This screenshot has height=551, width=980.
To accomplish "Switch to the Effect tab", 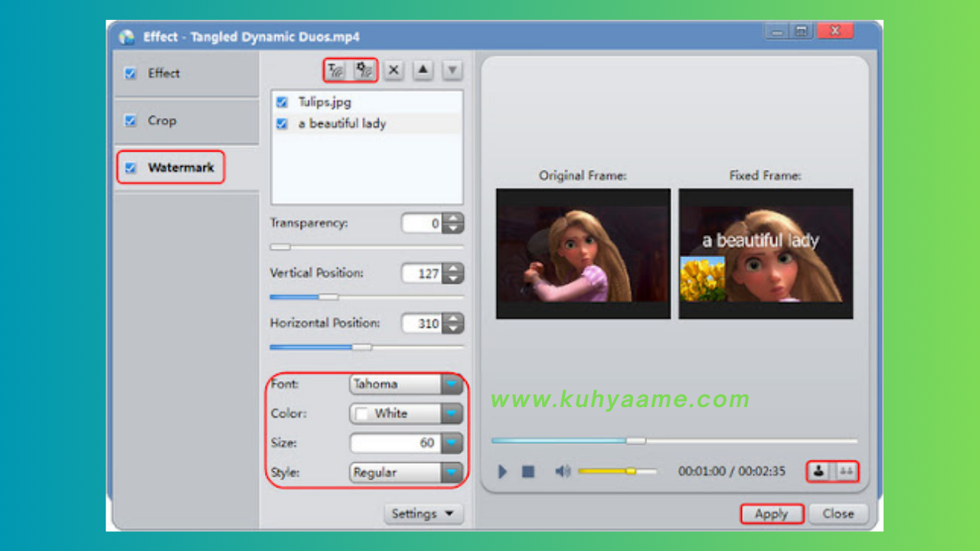I will (186, 73).
